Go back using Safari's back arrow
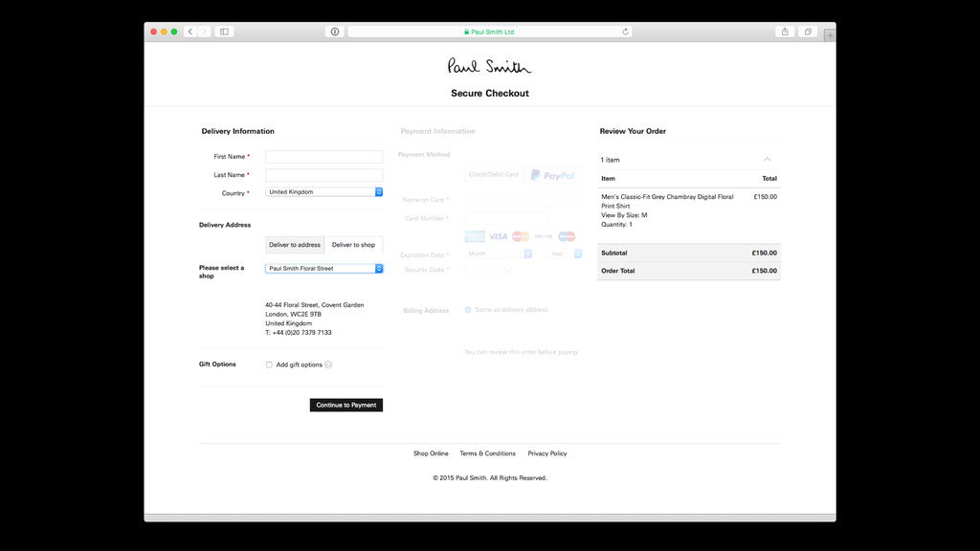Viewport: 980px width, 551px height. 190,32
